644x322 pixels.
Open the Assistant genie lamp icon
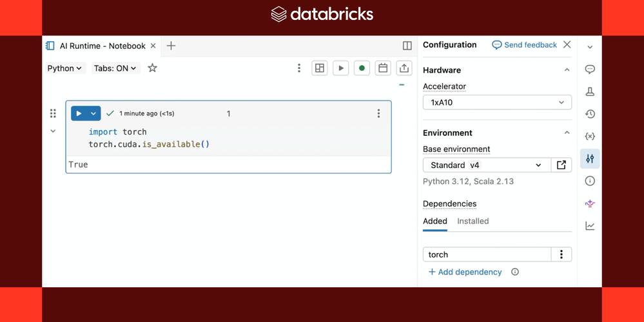pyautogui.click(x=590, y=204)
